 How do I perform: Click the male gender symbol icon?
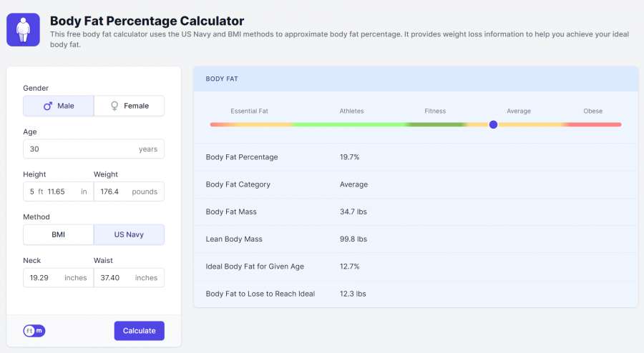coord(48,106)
